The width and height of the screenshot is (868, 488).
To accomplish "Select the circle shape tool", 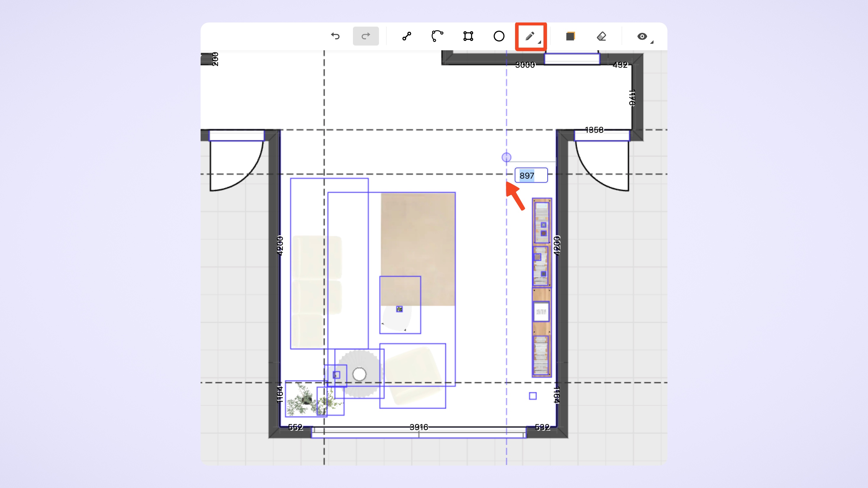I will point(499,36).
